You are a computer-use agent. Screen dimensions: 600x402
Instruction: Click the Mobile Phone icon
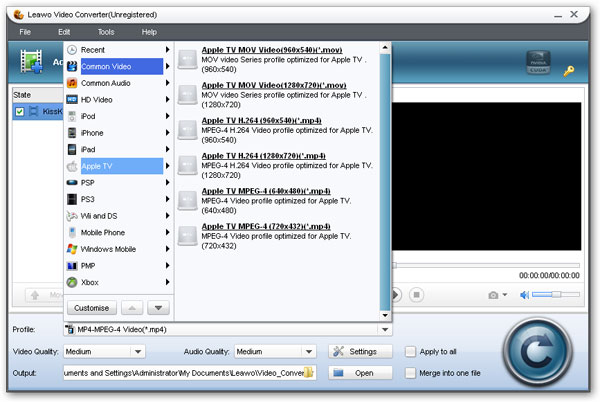pyautogui.click(x=72, y=232)
